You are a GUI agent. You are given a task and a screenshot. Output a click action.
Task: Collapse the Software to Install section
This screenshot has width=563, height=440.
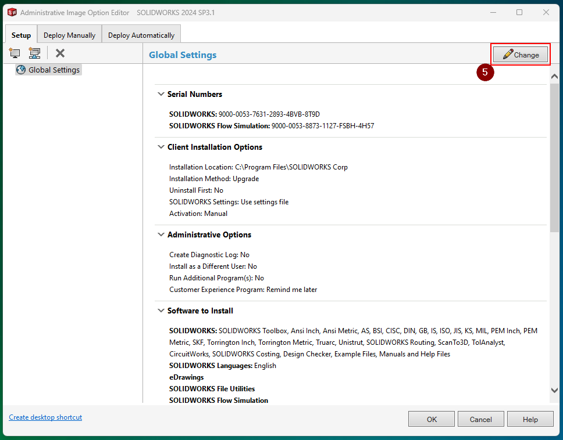pos(161,311)
